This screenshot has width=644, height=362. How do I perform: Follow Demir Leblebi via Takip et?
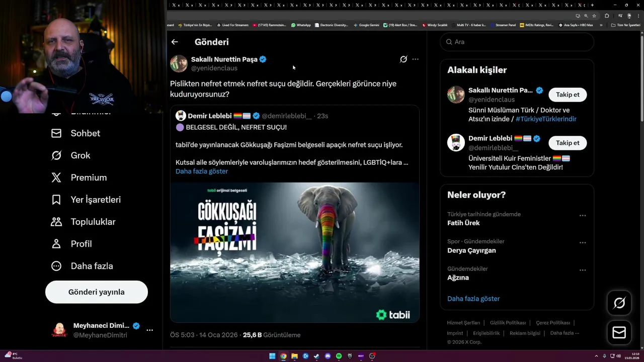point(568,143)
